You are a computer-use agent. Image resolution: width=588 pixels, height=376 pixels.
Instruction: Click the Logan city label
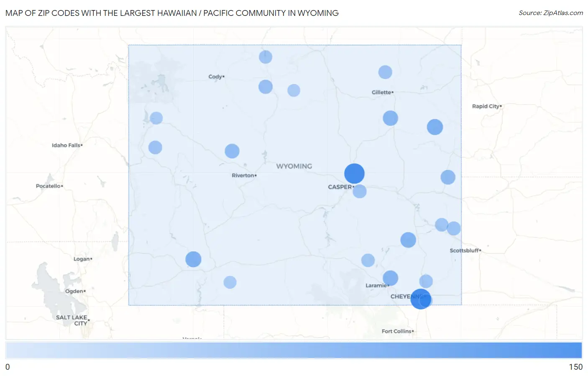[x=83, y=259]
